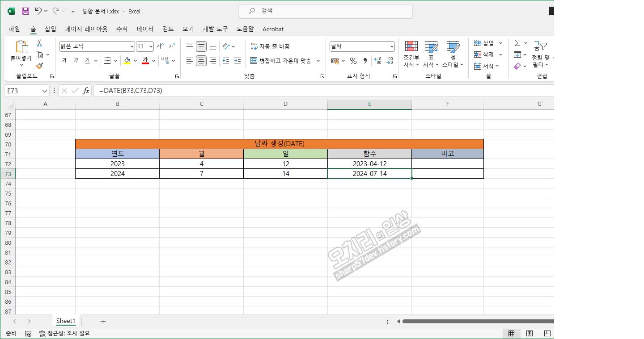Open Cell Styles (셀 스타일)
This screenshot has width=644, height=339.
coord(453,54)
